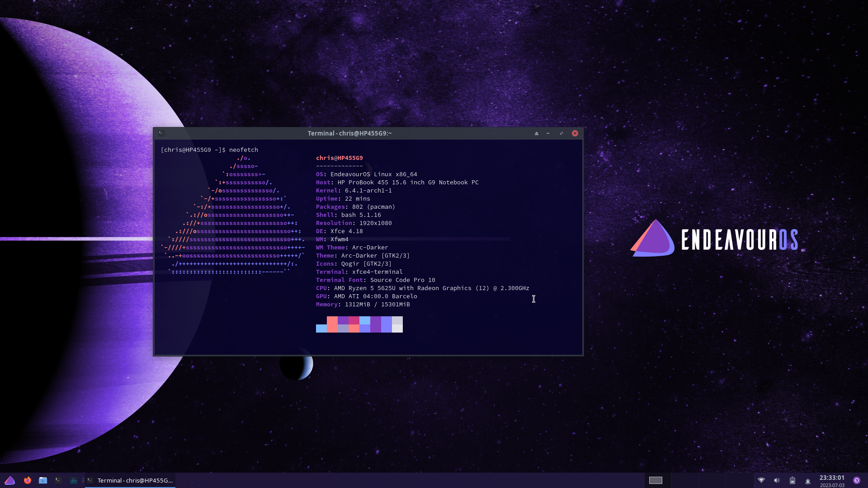The image size is (868, 488).
Task: Click the Kernel: 6.4.1-arch1-1 line
Action: 354,191
